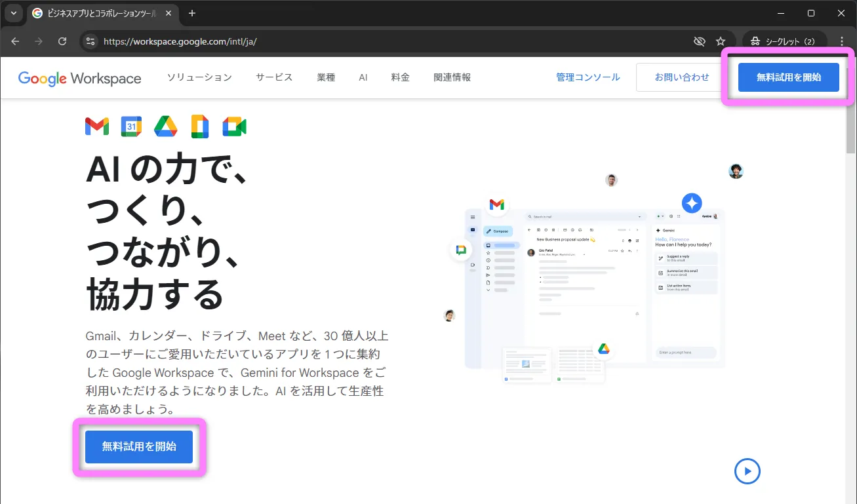Open the site information icon in the address bar
Image resolution: width=857 pixels, height=504 pixels.
(x=90, y=41)
